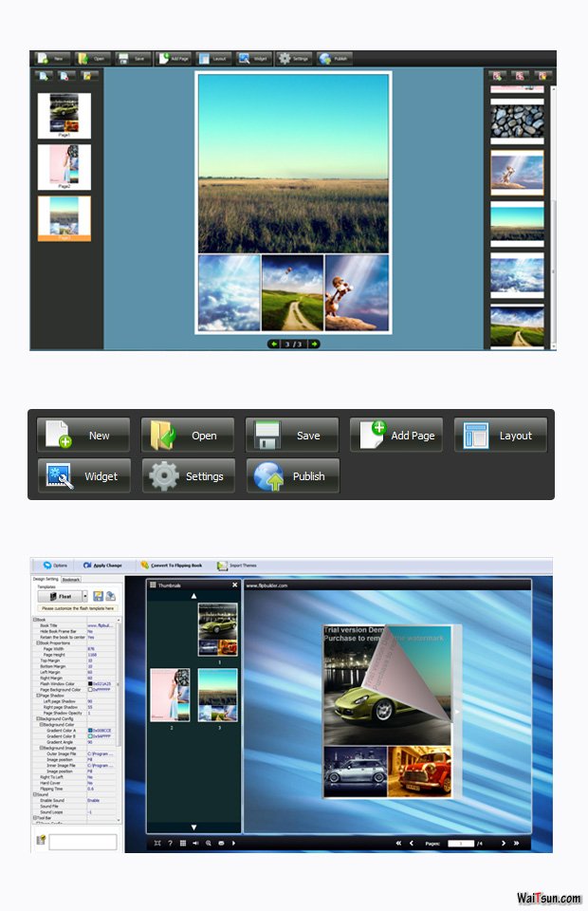The width and height of the screenshot is (588, 911).
Task: Click Layout in the enlarged toolbar graphic
Action: 501,436
